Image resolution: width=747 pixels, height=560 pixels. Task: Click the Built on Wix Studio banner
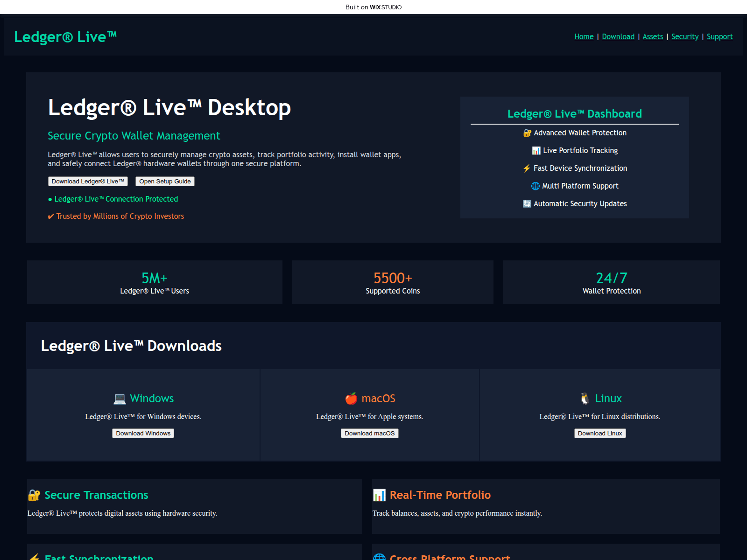tap(373, 7)
